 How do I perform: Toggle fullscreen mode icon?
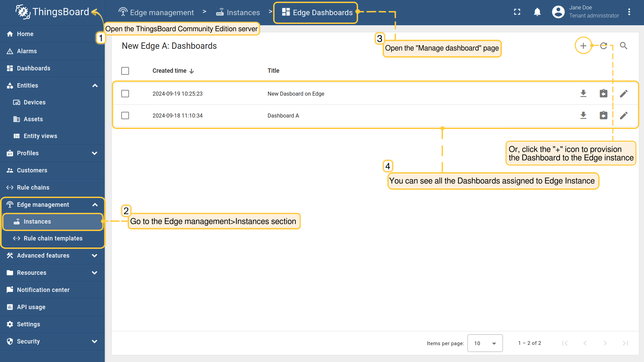tap(517, 12)
